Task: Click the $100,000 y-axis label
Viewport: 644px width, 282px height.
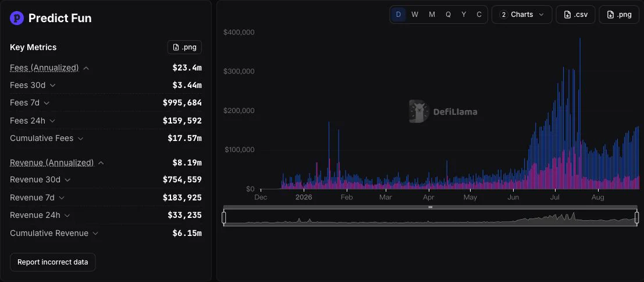Action: click(x=239, y=150)
